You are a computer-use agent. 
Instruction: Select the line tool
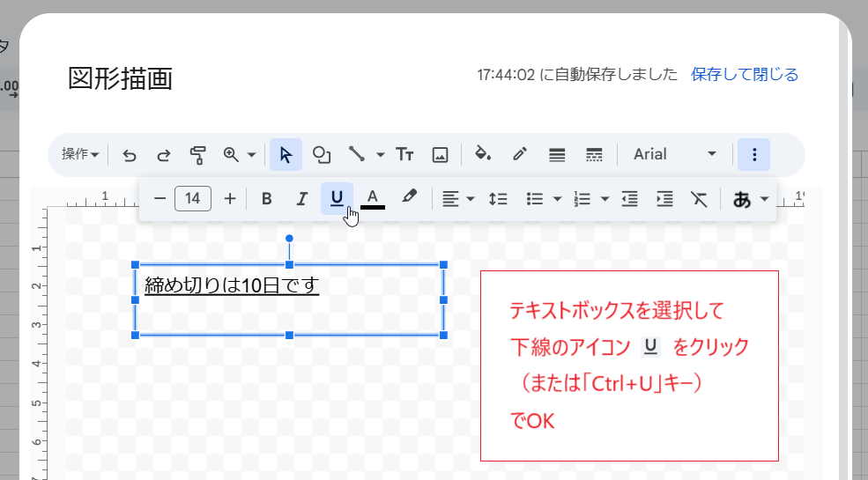coord(357,154)
